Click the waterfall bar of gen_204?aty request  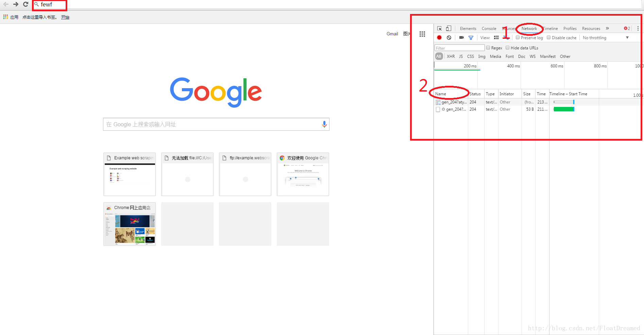click(x=564, y=102)
